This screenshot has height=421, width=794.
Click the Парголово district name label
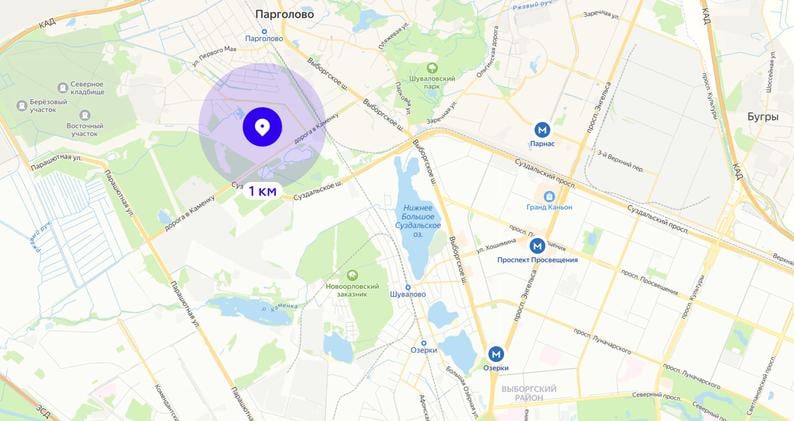[x=285, y=14]
